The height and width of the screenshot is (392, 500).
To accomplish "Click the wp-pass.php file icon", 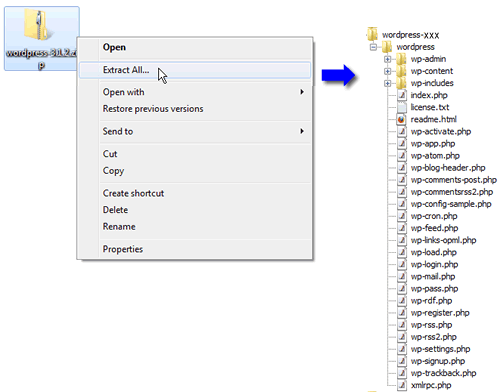I will [x=402, y=289].
